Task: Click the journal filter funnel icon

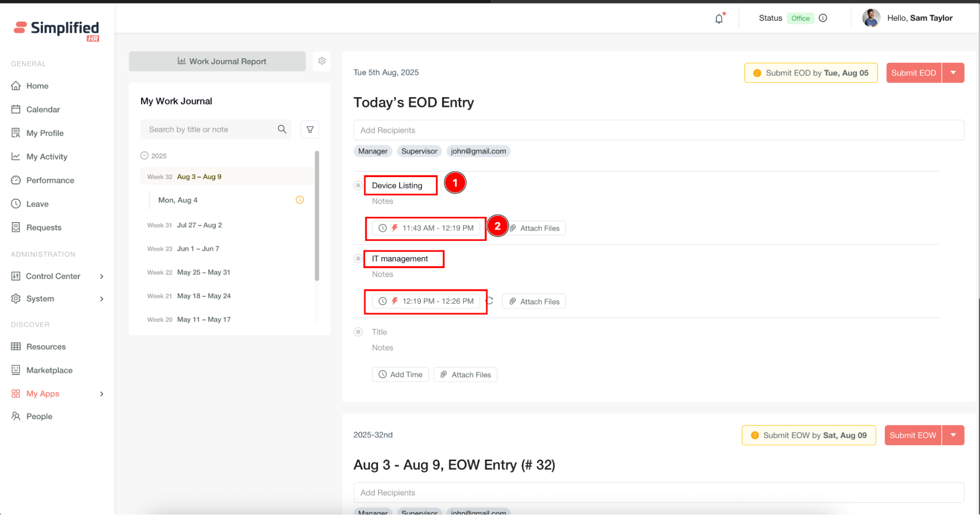Action: (x=310, y=129)
